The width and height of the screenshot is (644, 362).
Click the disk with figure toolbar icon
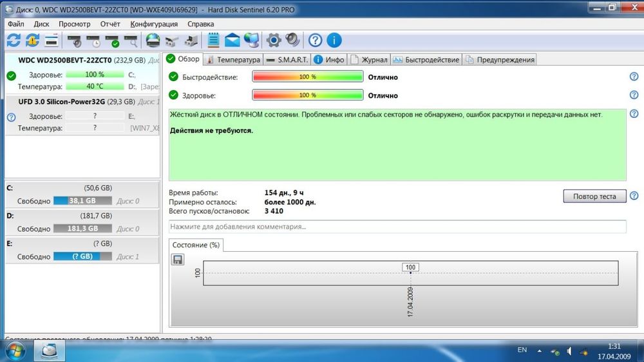pyautogui.click(x=191, y=41)
